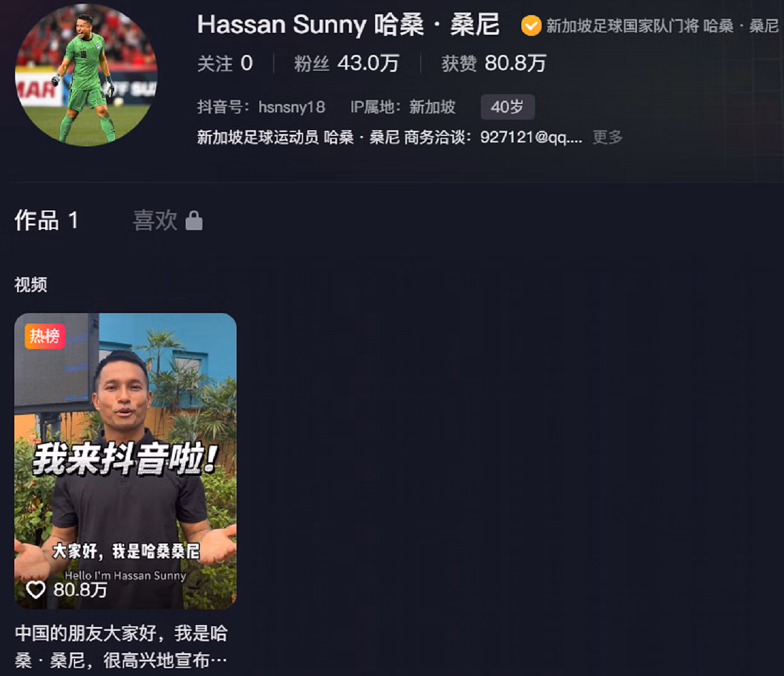Screen dimensions: 784x676
Task: Open the video caption starting 中国的朋友大家好
Action: [122, 647]
